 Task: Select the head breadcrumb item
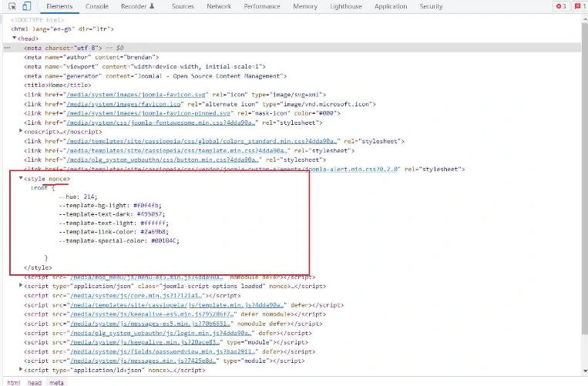click(x=34, y=383)
